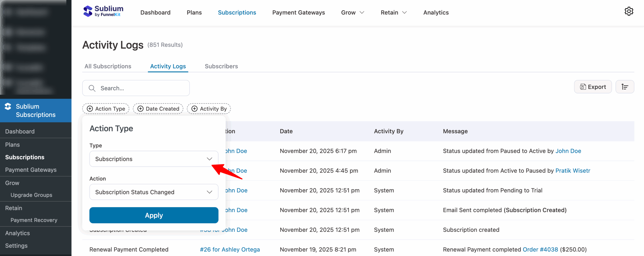Expand the Grow menu chevron
The width and height of the screenshot is (644, 256).
click(x=361, y=12)
